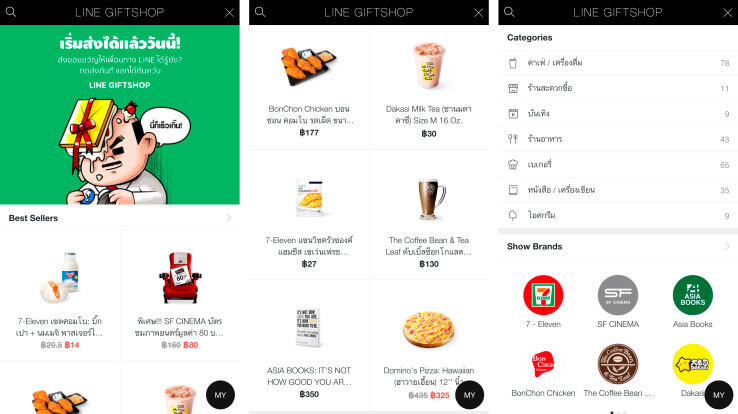Tap the BonChon Chicken brand logo
Screen dimensions: 738x414
543,364
